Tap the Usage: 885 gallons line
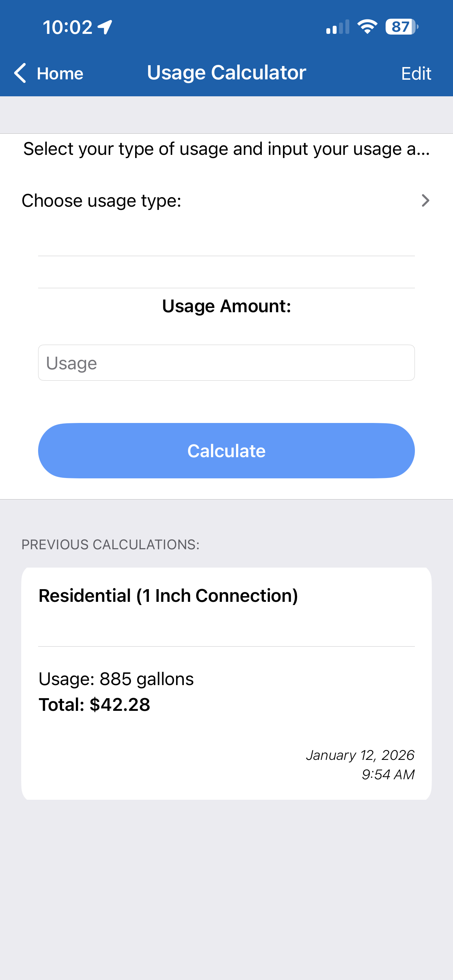The width and height of the screenshot is (453, 980). tap(116, 679)
